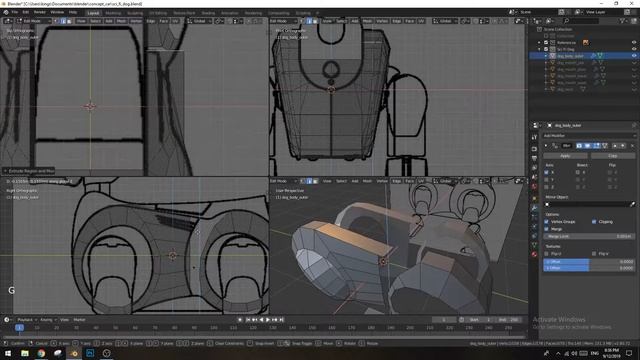
Task: Enable Flip U texture checkbox
Action: [x=546, y=253]
